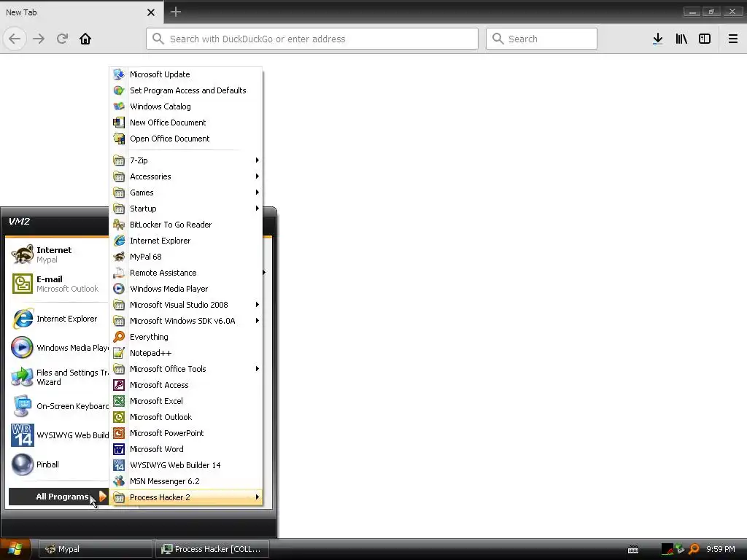This screenshot has width=747, height=560.
Task: Launch MSN Messenger 6.2
Action: tap(186, 481)
